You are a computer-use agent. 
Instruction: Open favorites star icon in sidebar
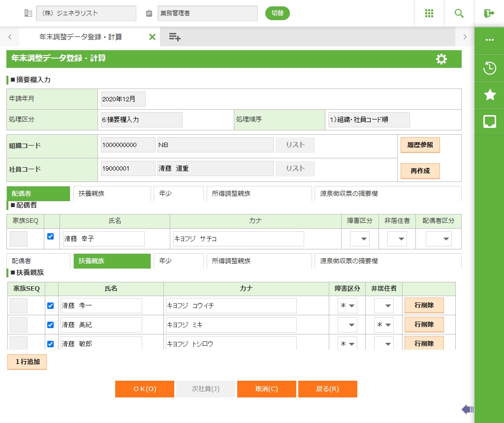coord(489,95)
